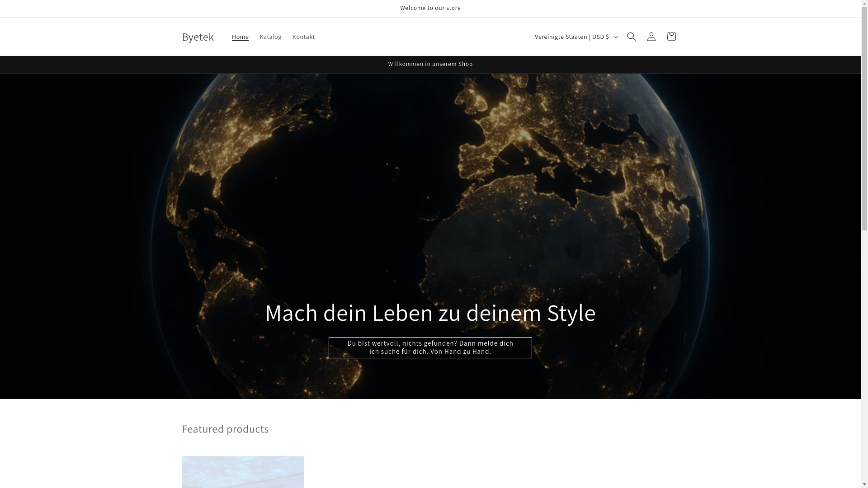
Task: Click the 'Du bist wertvoll' banner button
Action: [430, 347]
